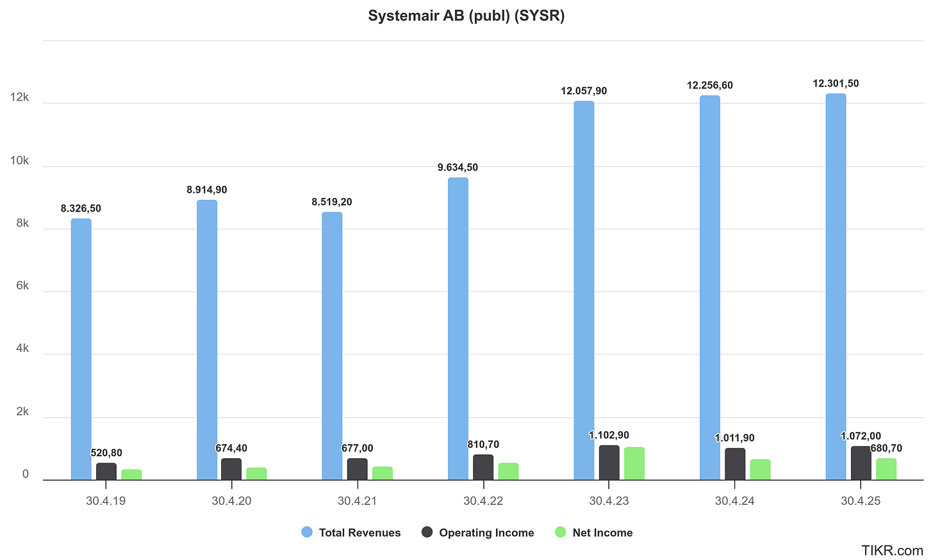Click the 8.519,20 revenue value label
This screenshot has height=560, width=933.
point(332,202)
